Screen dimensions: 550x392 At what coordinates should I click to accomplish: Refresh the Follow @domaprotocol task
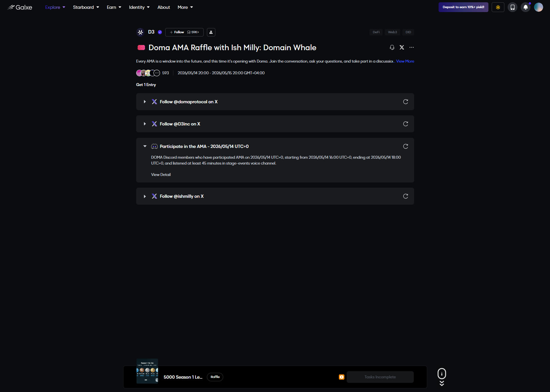pos(405,102)
